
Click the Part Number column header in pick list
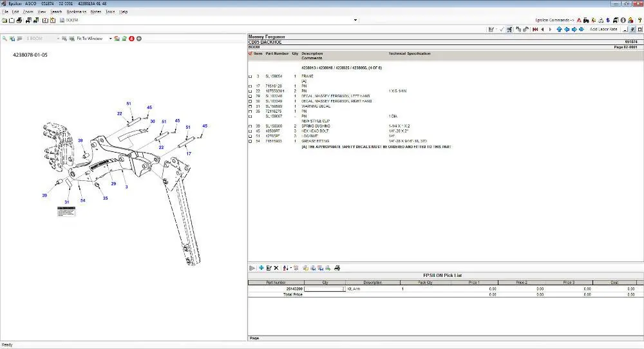276,283
